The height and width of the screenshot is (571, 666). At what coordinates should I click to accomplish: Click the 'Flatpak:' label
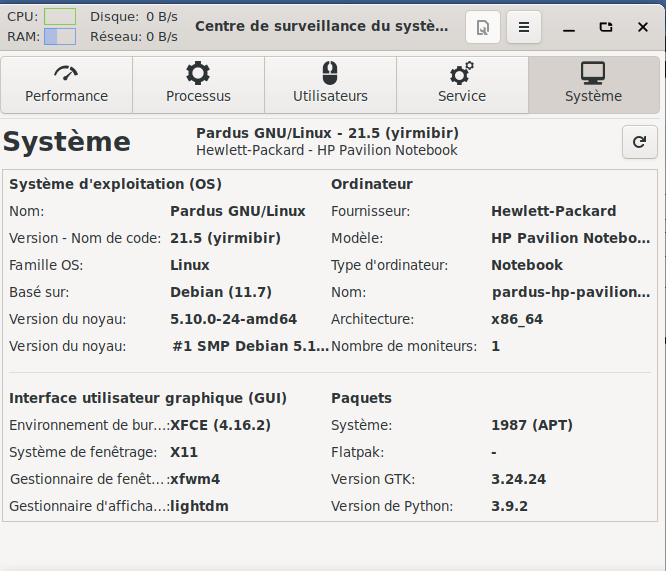pyautogui.click(x=358, y=452)
